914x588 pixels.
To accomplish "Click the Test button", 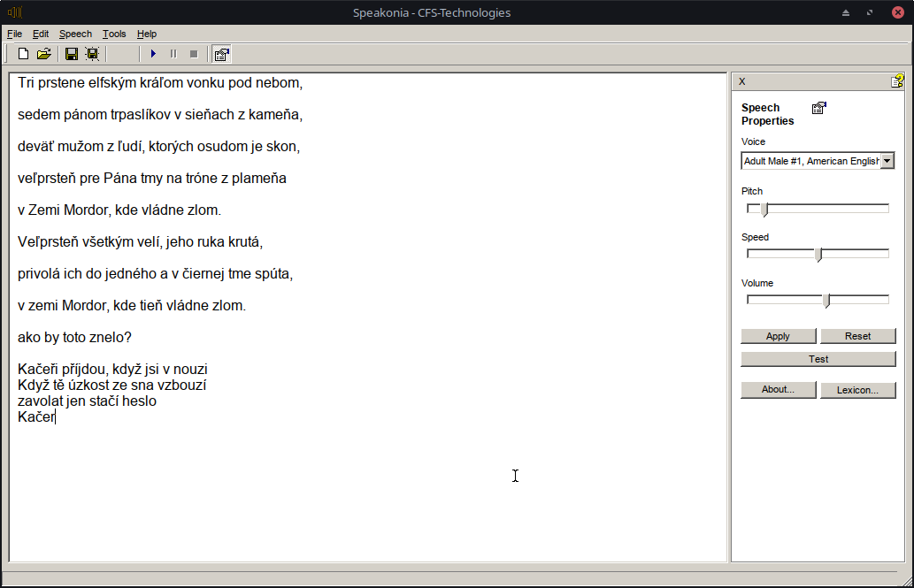I will point(818,359).
